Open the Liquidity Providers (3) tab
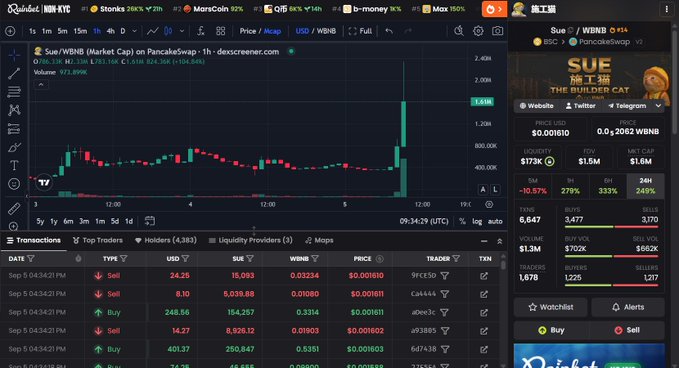This screenshot has height=368, width=679. [250, 240]
